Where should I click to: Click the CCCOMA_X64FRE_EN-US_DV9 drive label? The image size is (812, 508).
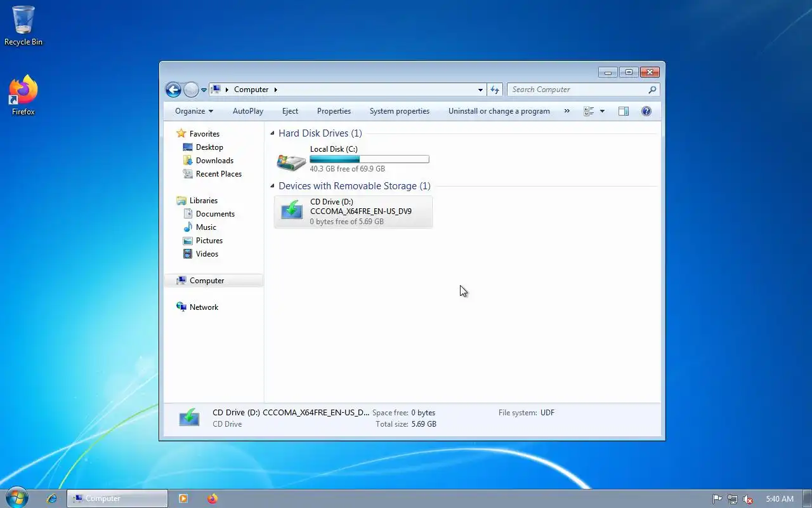[x=361, y=211]
